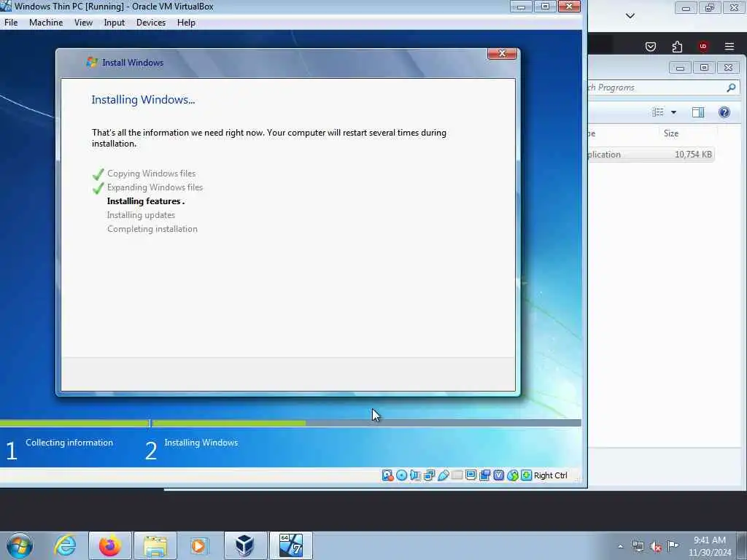747x560 pixels.
Task: Click the virtualization 'V' CPU indicator icon
Action: click(x=499, y=475)
